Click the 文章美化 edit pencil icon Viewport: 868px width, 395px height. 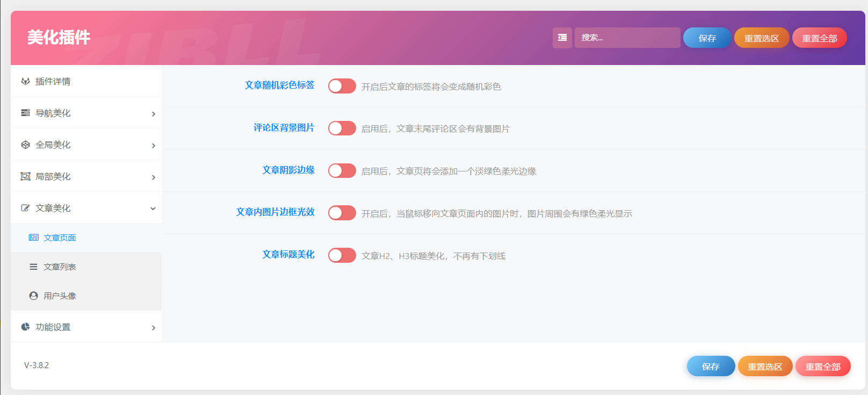[25, 208]
